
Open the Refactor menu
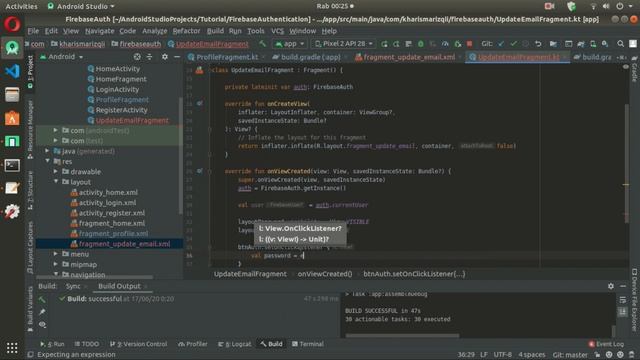(x=187, y=31)
